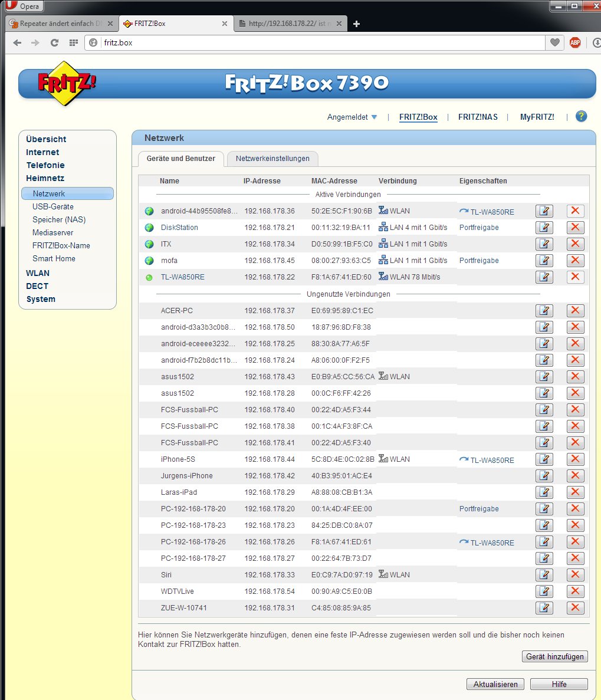The width and height of the screenshot is (601, 700).
Task: Switch to Netzwerkeinstellungen tab
Action: 272,159
